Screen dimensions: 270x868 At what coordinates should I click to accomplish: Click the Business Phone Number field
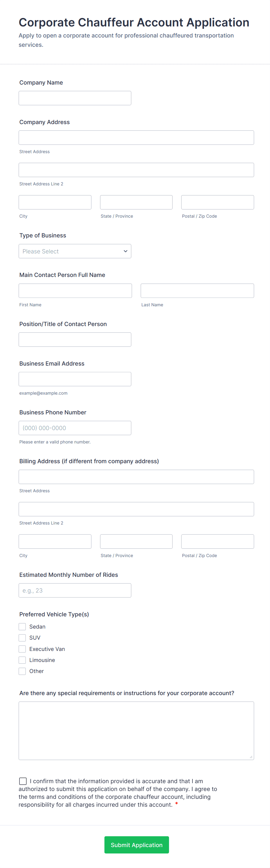75,428
